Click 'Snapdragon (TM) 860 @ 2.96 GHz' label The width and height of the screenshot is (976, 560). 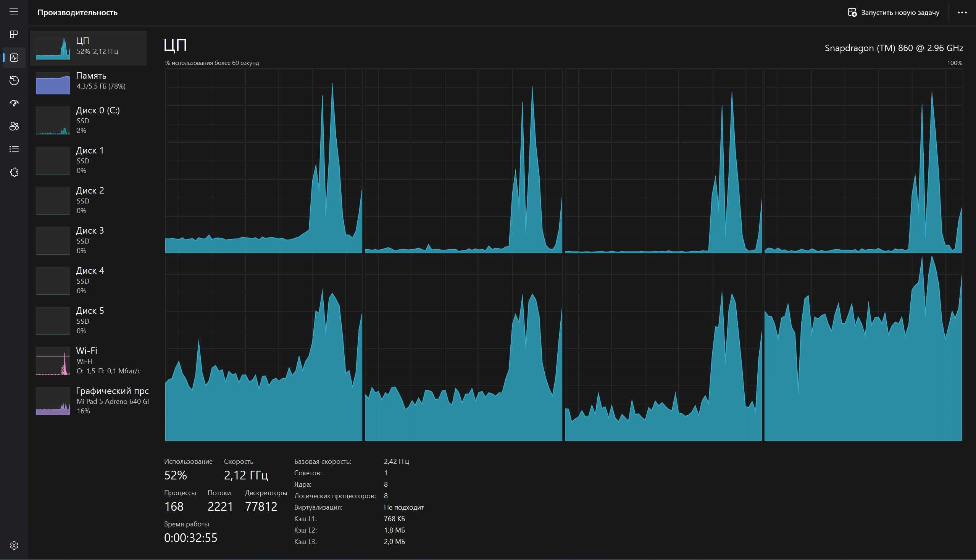[x=894, y=48]
